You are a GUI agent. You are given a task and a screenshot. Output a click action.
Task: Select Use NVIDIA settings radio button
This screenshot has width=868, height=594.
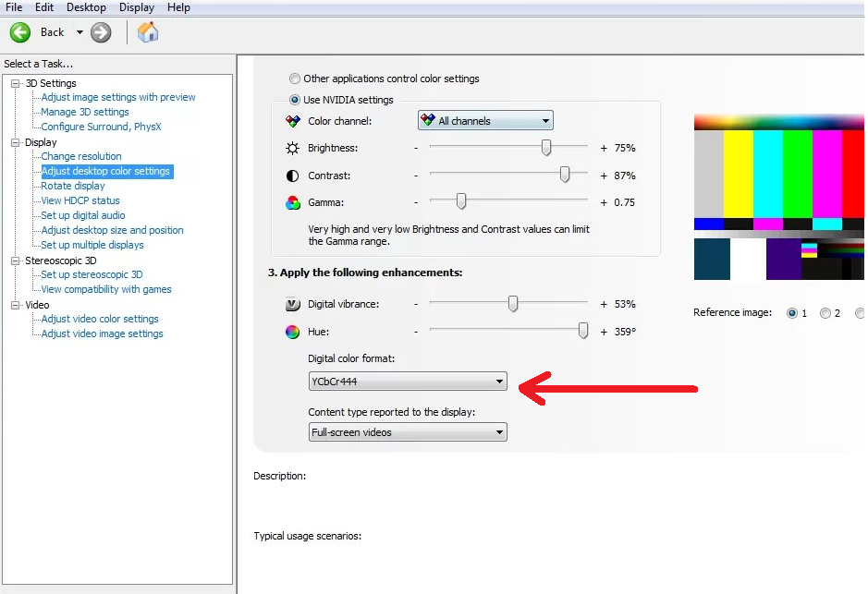[295, 100]
